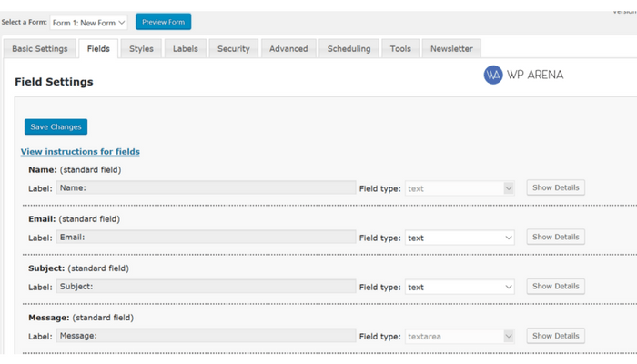Show Details for the Name field
637x364 pixels.
(556, 187)
